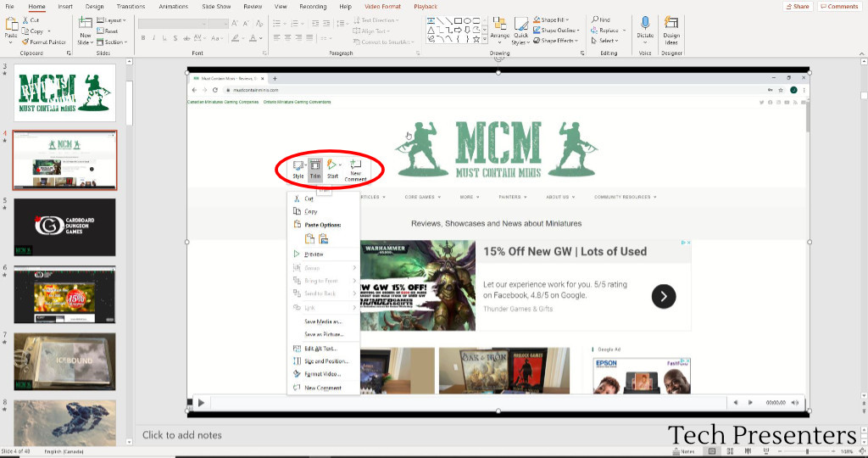
Task: Click Reset in the Slides group
Action: coord(108,31)
